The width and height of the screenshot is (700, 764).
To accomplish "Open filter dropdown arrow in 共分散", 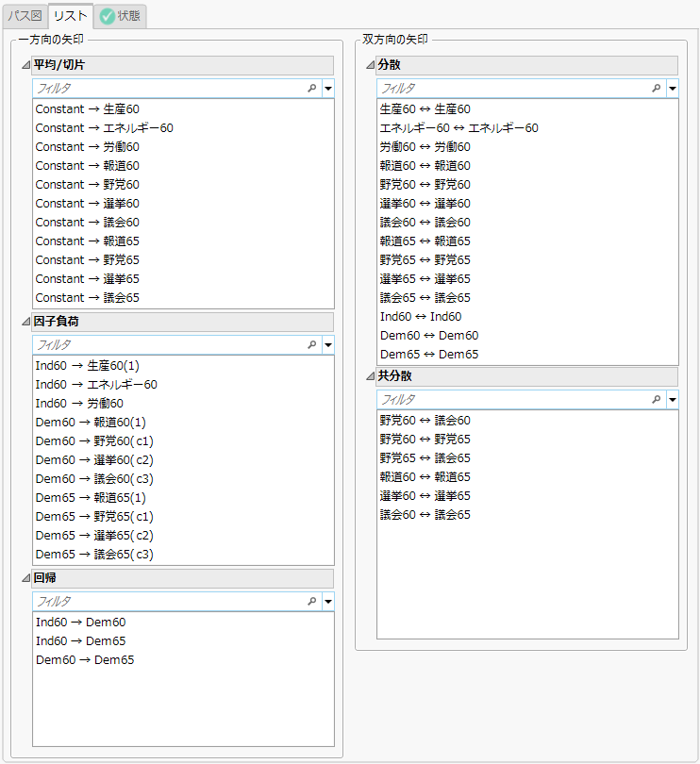I will tap(673, 400).
